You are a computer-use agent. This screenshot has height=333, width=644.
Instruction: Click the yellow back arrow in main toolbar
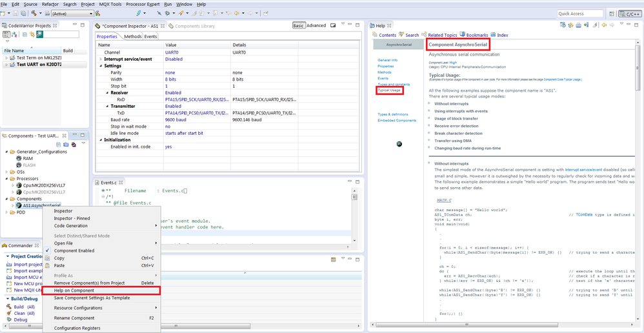click(x=237, y=13)
